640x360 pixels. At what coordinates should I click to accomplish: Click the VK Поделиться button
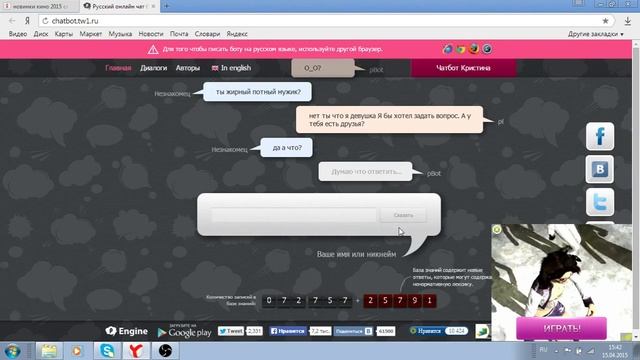point(353,331)
